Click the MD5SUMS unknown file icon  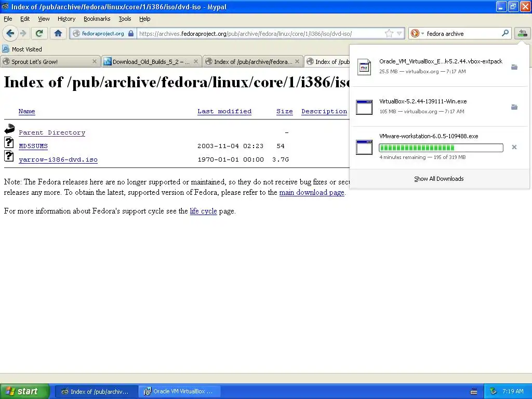9,142
